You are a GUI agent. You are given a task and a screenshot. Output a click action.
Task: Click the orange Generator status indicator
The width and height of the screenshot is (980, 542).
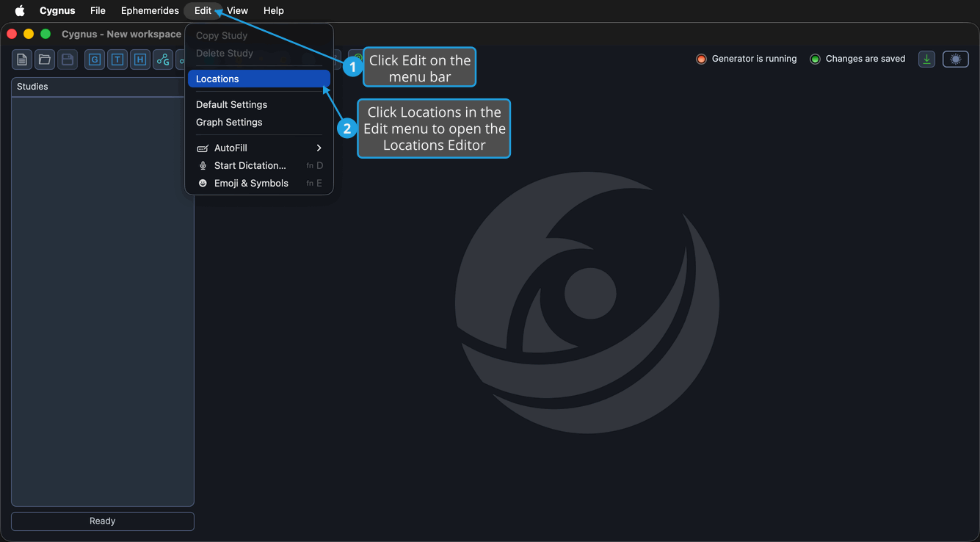click(701, 59)
